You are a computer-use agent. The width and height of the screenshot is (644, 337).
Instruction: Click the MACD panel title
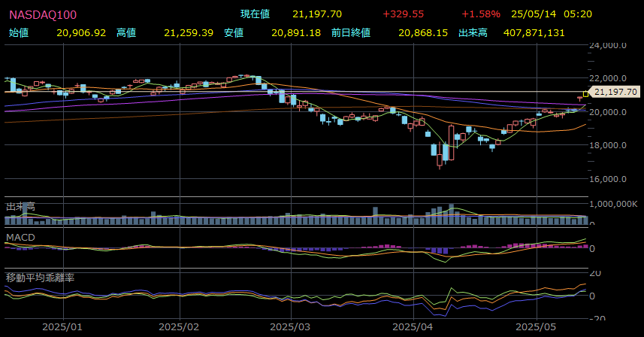pyautogui.click(x=20, y=238)
